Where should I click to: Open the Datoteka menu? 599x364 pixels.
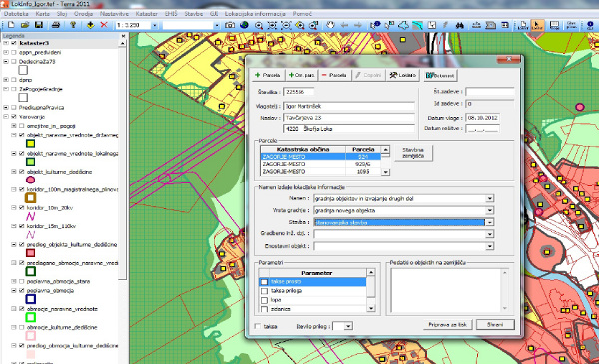[x=16, y=14]
